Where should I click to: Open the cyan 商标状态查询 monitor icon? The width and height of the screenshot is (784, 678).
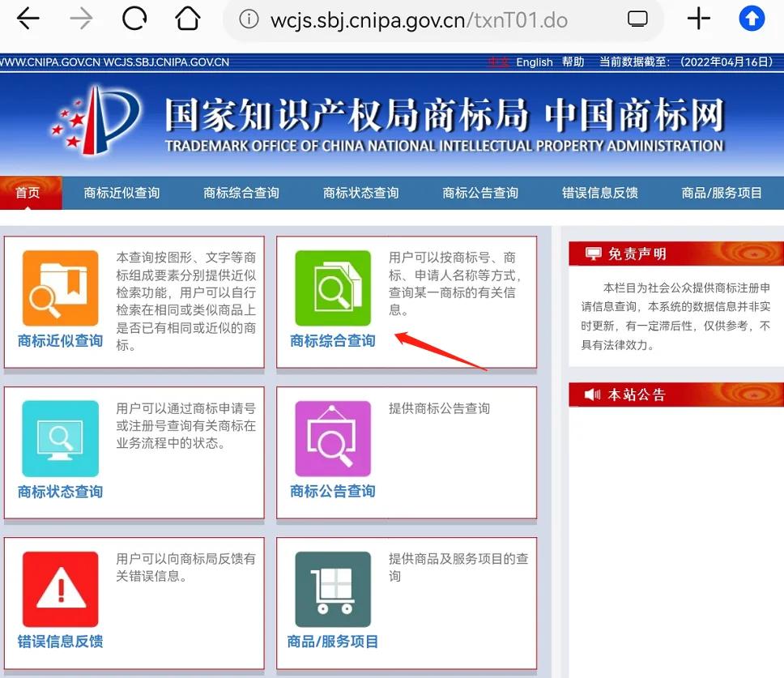coord(61,438)
